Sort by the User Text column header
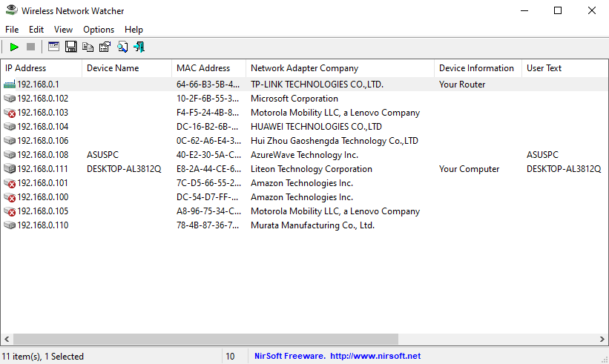 (564, 68)
